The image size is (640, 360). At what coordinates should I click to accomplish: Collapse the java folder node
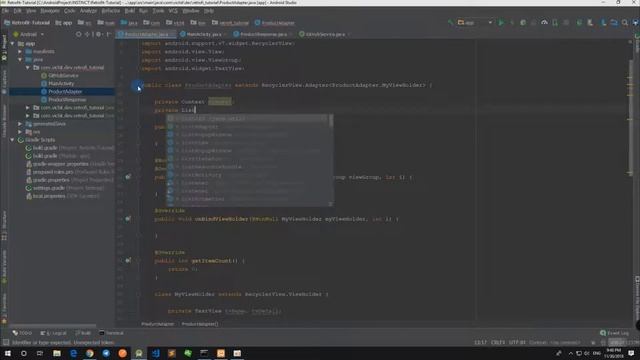tap(20, 60)
